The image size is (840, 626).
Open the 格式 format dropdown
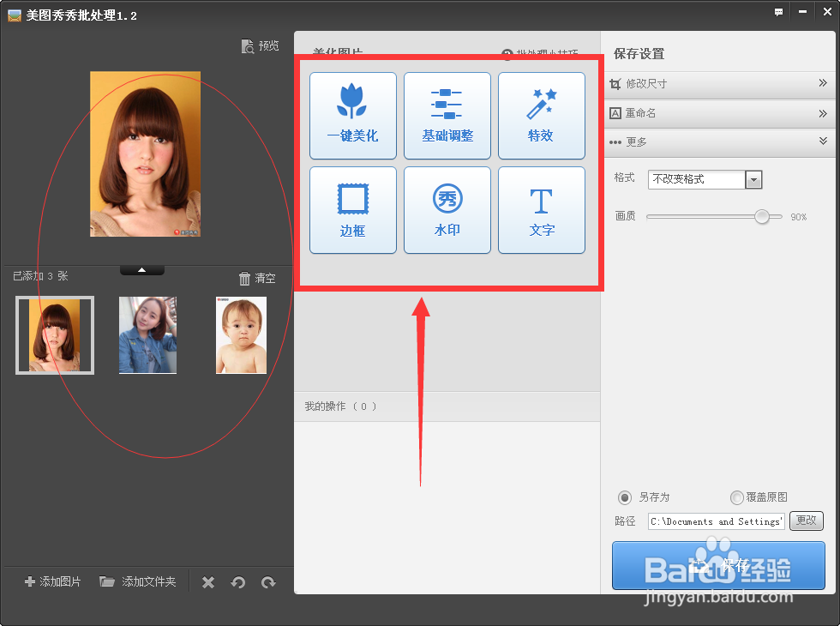pos(753,179)
